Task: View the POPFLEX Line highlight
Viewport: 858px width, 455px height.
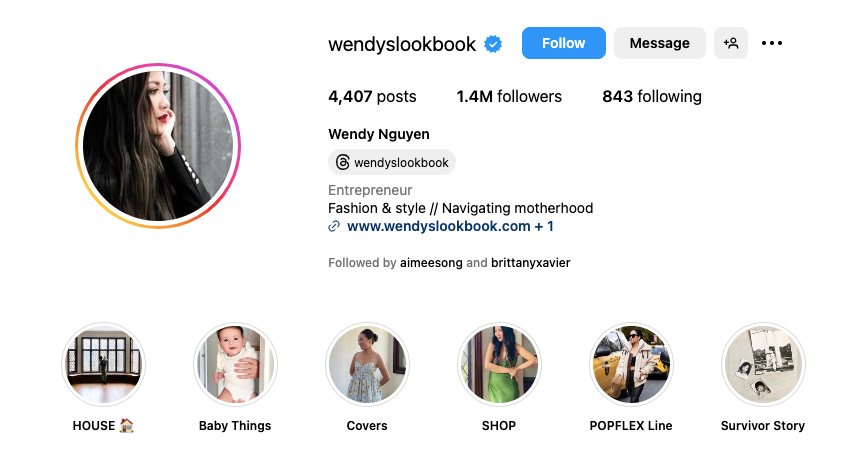Action: pyautogui.click(x=631, y=365)
